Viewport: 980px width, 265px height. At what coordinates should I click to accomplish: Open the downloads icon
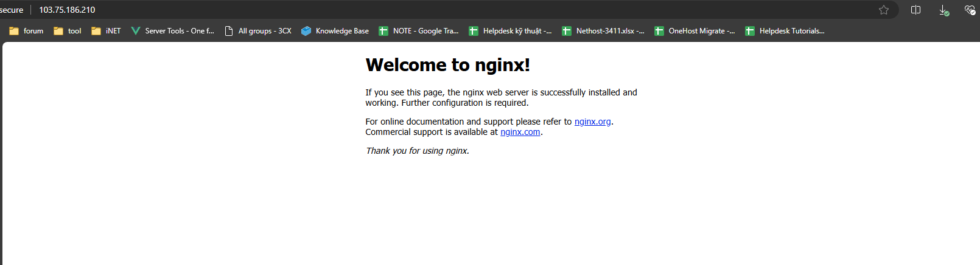point(943,10)
